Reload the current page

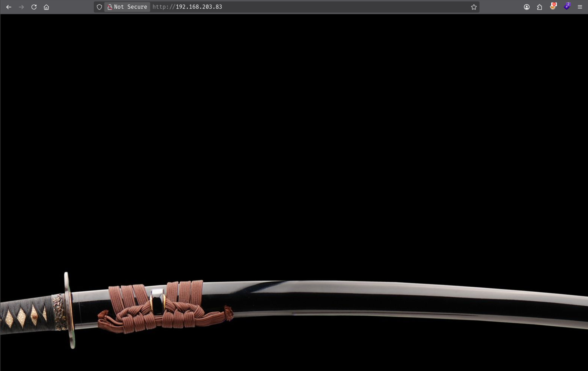click(x=34, y=7)
